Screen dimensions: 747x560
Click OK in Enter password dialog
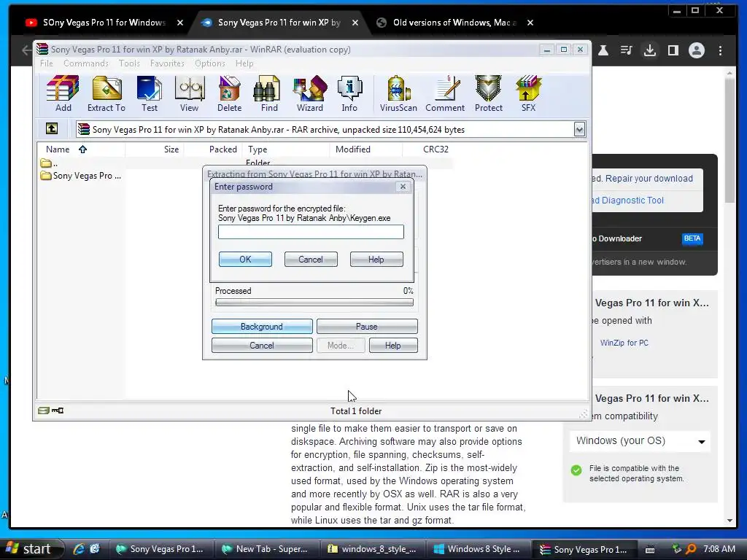(x=245, y=259)
